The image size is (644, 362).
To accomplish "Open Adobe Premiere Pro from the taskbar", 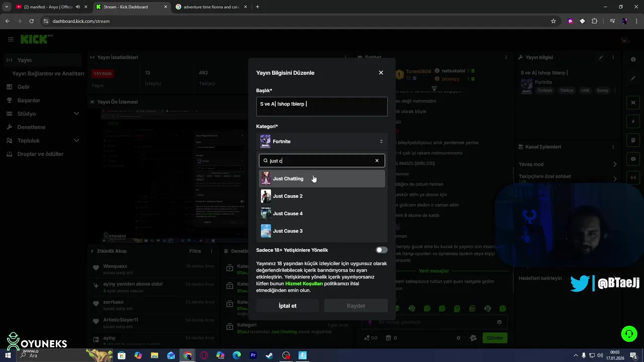I will pos(253,355).
